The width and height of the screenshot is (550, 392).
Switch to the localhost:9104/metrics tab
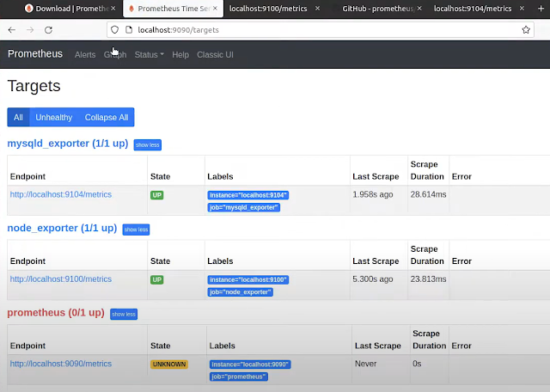[x=473, y=9]
